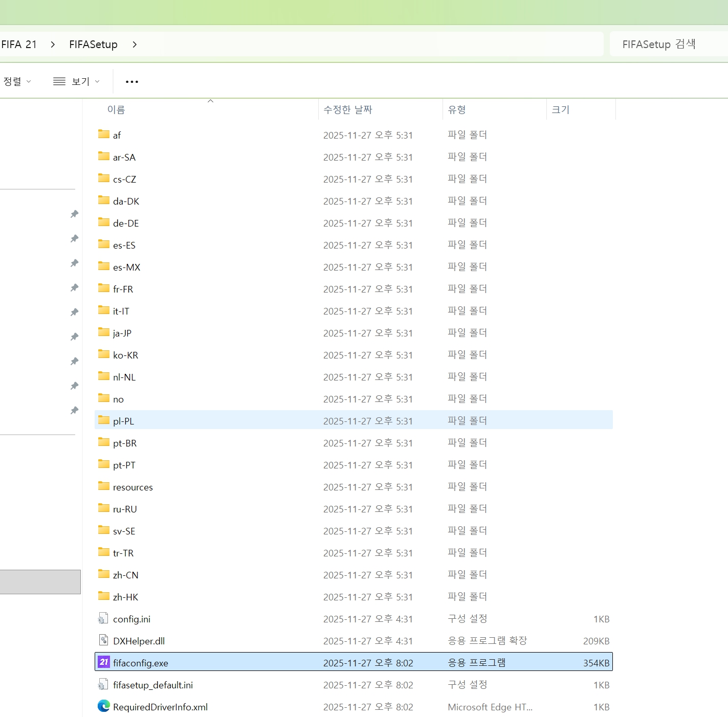This screenshot has width=728, height=717.
Task: Sort by the 유형 column header
Action: (x=457, y=109)
